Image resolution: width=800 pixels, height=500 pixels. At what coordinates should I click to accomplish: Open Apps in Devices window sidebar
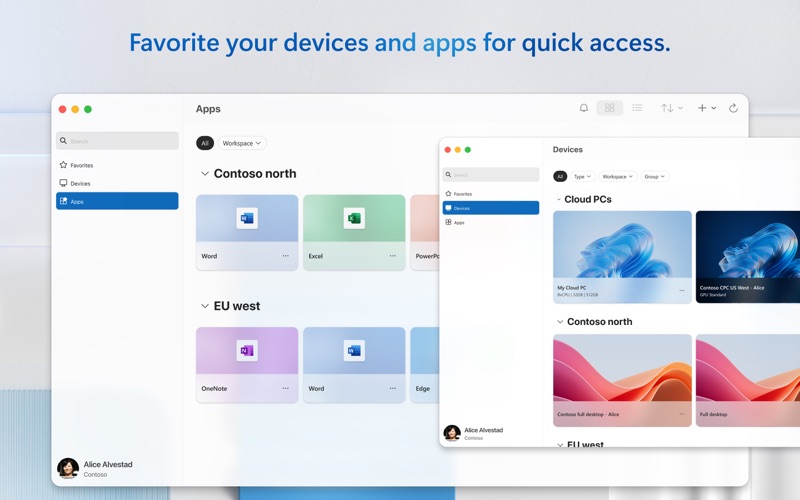(x=491, y=222)
